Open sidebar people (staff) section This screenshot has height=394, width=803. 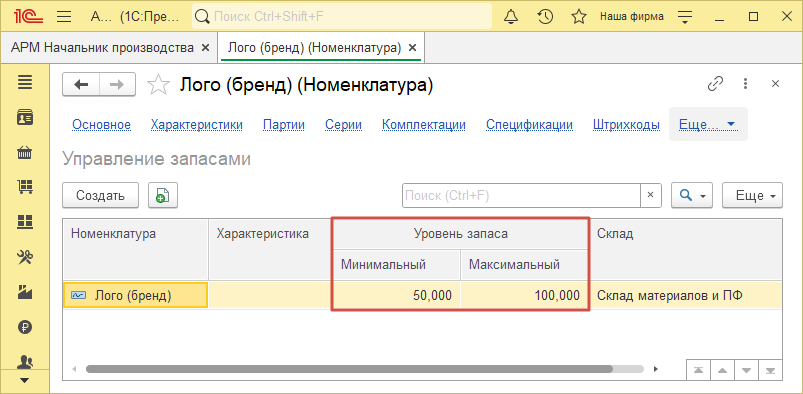pos(25,362)
